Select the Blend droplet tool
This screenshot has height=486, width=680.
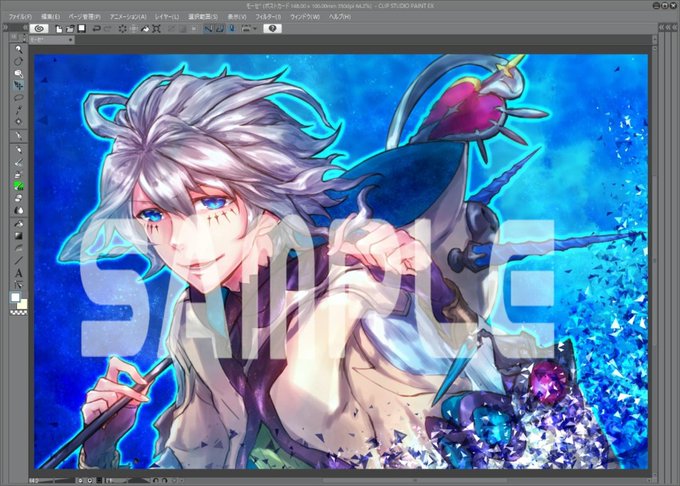coord(18,210)
